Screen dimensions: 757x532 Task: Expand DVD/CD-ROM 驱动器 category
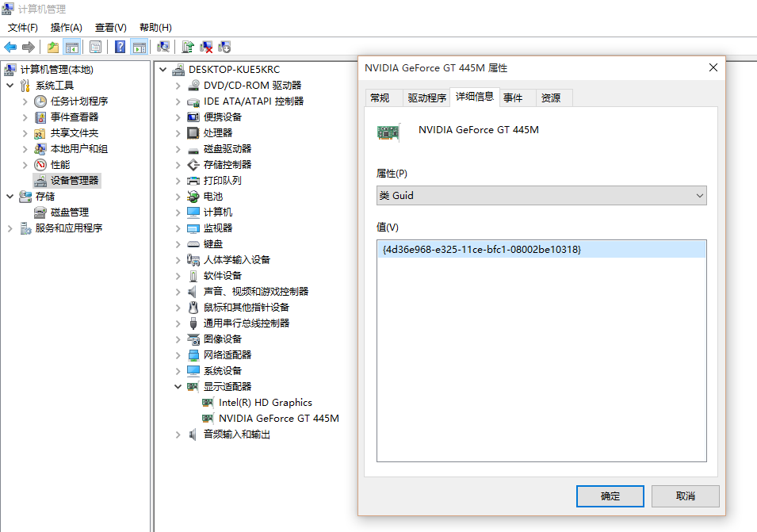(178, 86)
